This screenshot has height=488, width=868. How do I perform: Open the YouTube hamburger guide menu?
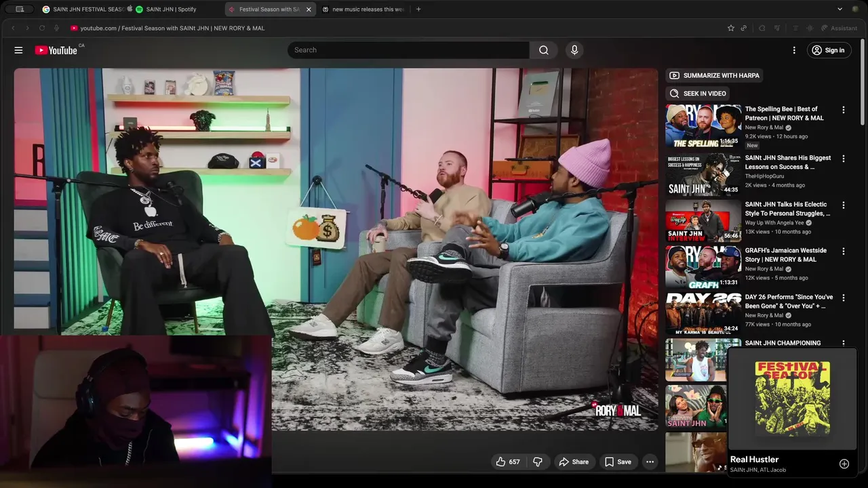[18, 50]
